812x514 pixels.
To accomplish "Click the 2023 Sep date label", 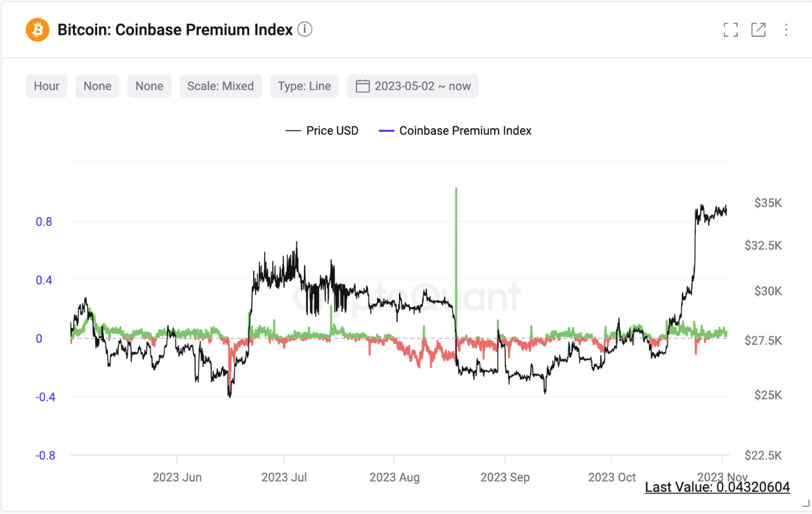I will click(x=505, y=477).
